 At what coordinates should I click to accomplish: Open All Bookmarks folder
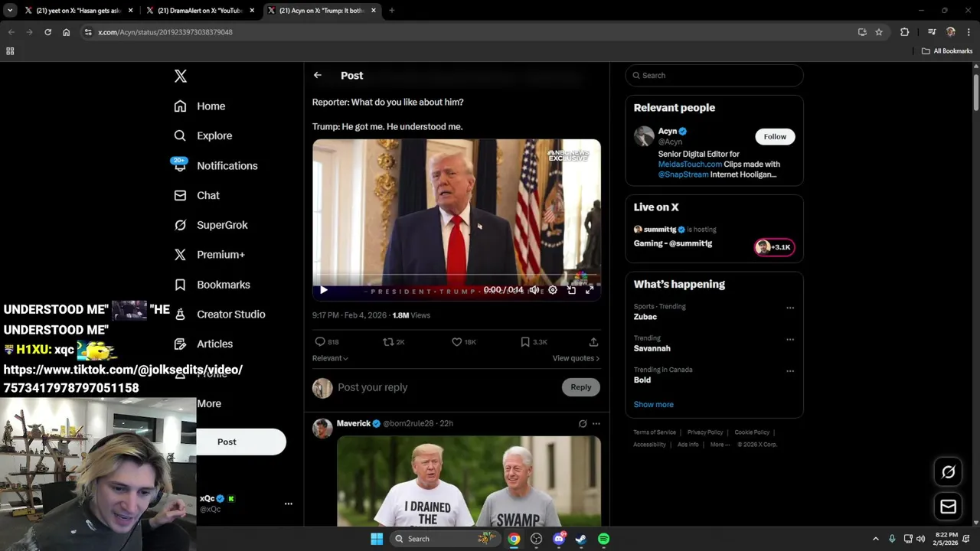pyautogui.click(x=947, y=51)
